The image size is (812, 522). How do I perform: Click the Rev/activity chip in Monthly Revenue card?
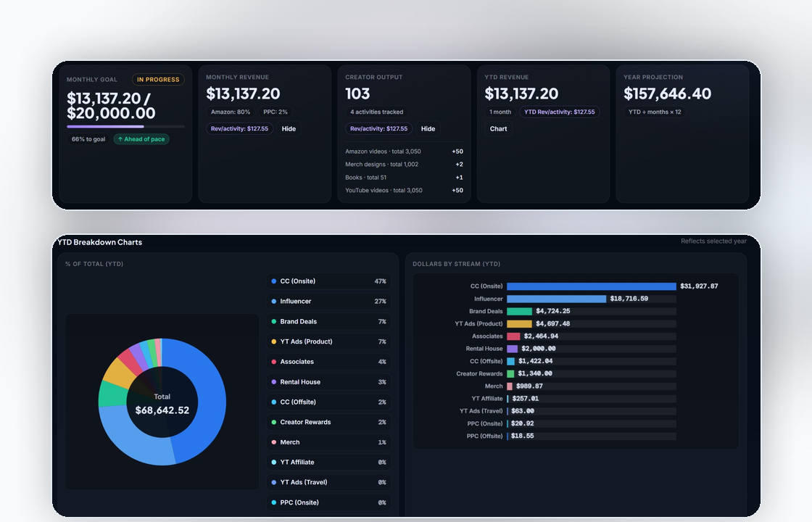pos(240,129)
